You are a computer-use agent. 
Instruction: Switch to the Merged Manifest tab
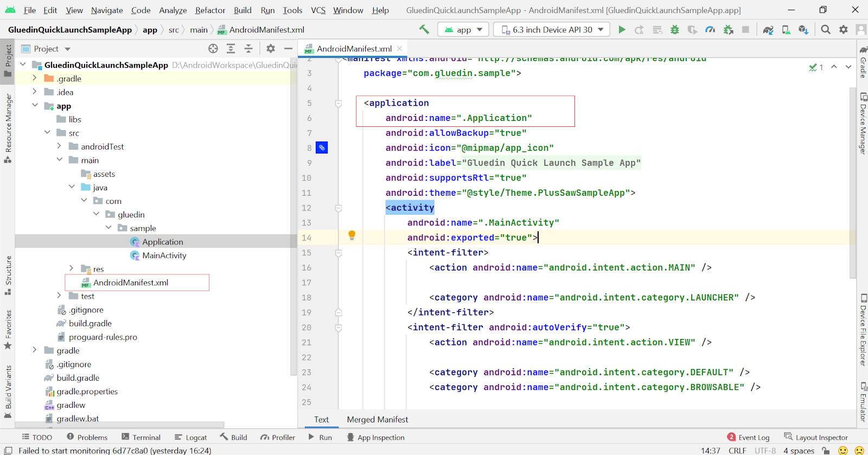378,419
